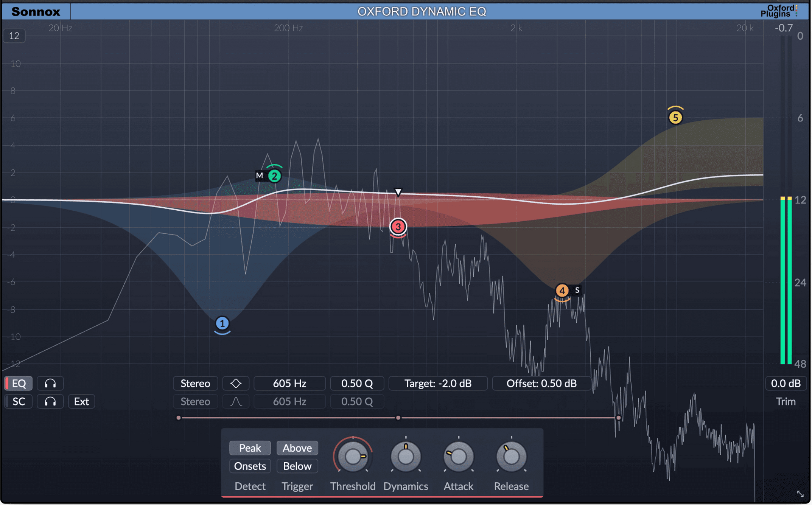Click the resize handle in the corner
This screenshot has width=812, height=505.
[x=800, y=494]
